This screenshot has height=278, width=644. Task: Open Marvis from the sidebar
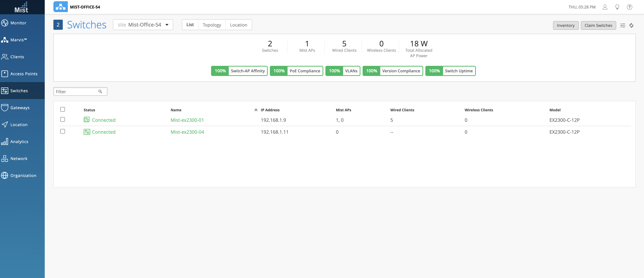[x=19, y=40]
